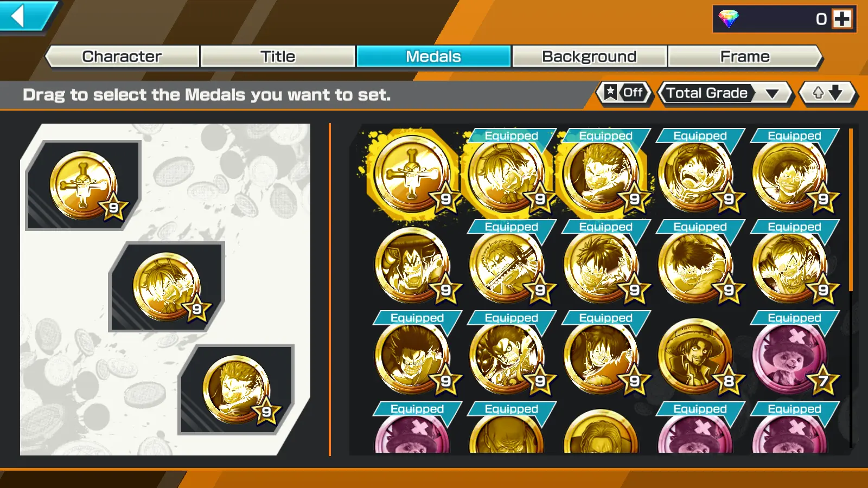Switch to the Character tab

pyautogui.click(x=122, y=56)
